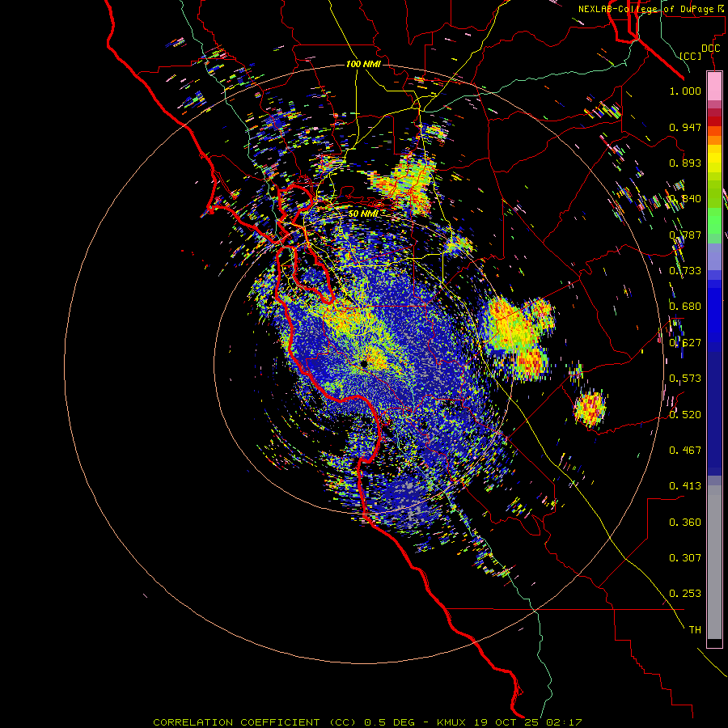Pick the orange color bar segment
Screen dimensions: 728x728
(714, 140)
